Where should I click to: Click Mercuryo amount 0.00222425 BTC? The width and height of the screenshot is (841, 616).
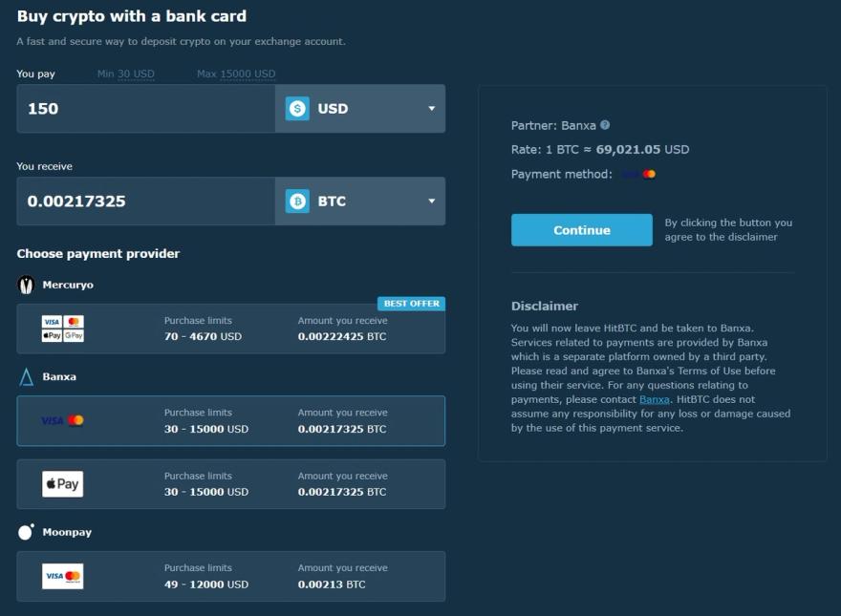(x=342, y=337)
